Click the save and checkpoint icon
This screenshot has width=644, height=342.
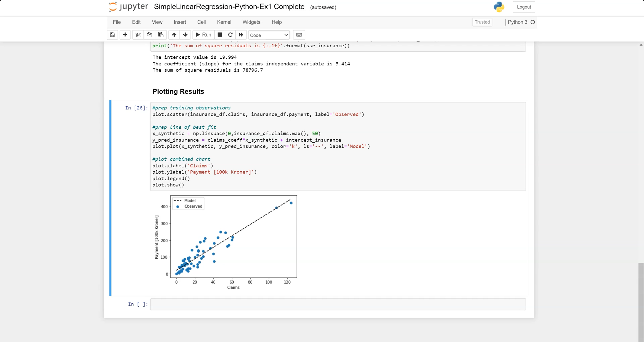click(x=112, y=35)
